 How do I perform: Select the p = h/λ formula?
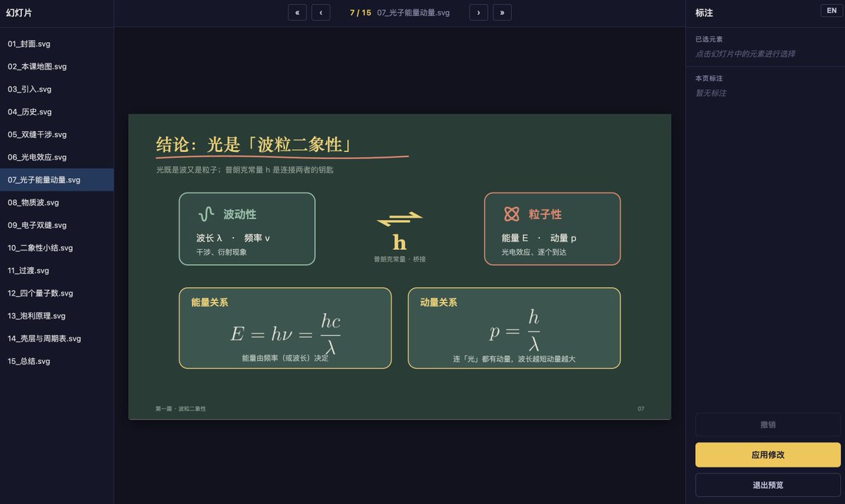515,330
